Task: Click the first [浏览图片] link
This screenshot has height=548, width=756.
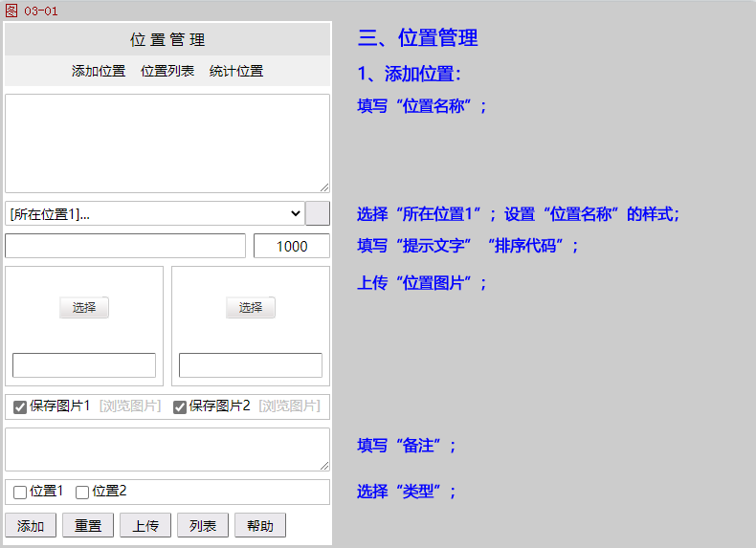Action: tap(130, 406)
